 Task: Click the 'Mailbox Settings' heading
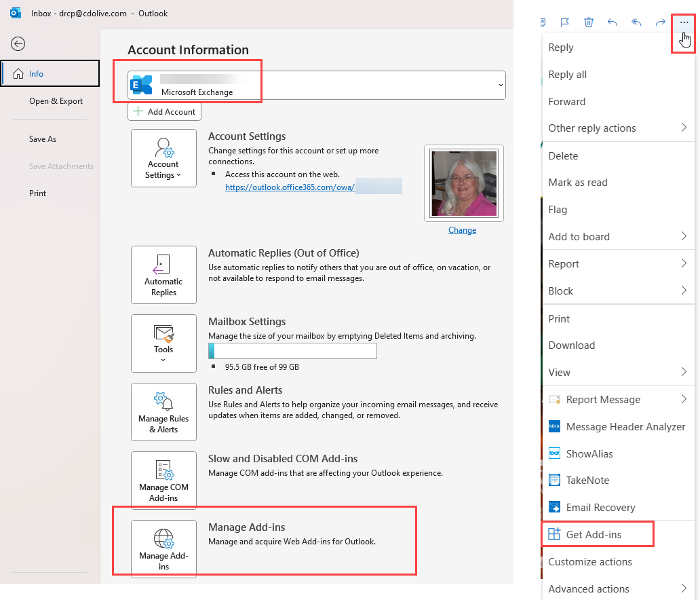[247, 321]
